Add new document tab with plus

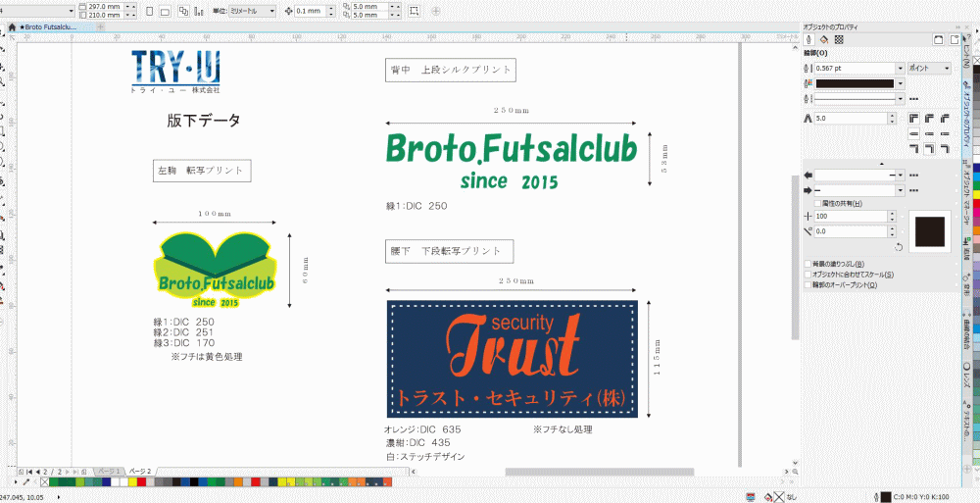(101, 26)
